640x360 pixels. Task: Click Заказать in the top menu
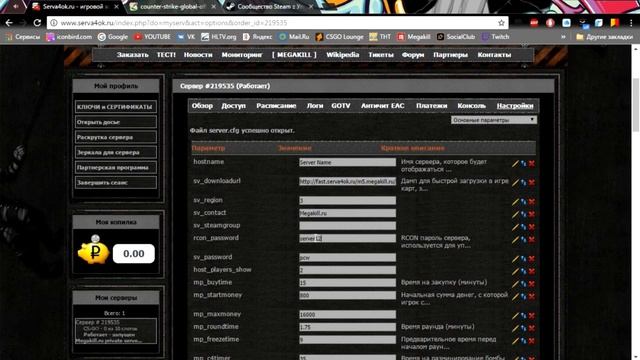pyautogui.click(x=133, y=55)
